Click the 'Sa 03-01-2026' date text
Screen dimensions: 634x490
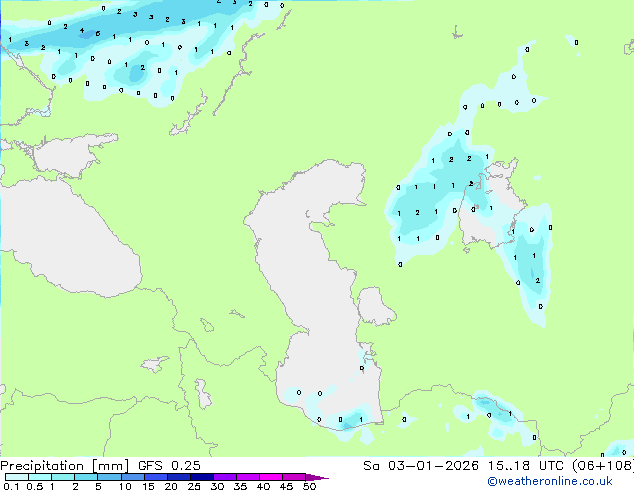pyautogui.click(x=421, y=466)
